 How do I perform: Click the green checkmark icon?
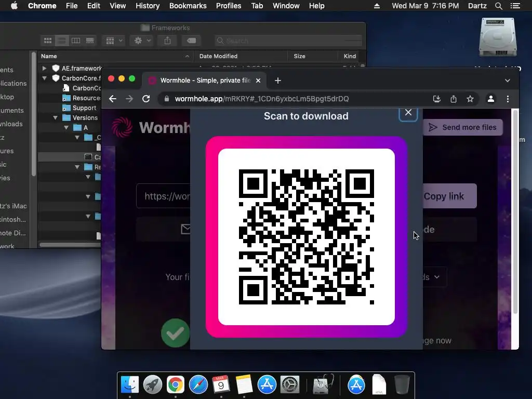[176, 333]
